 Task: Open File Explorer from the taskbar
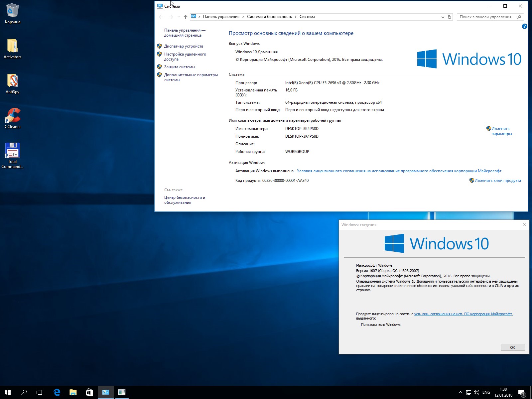[x=73, y=392]
